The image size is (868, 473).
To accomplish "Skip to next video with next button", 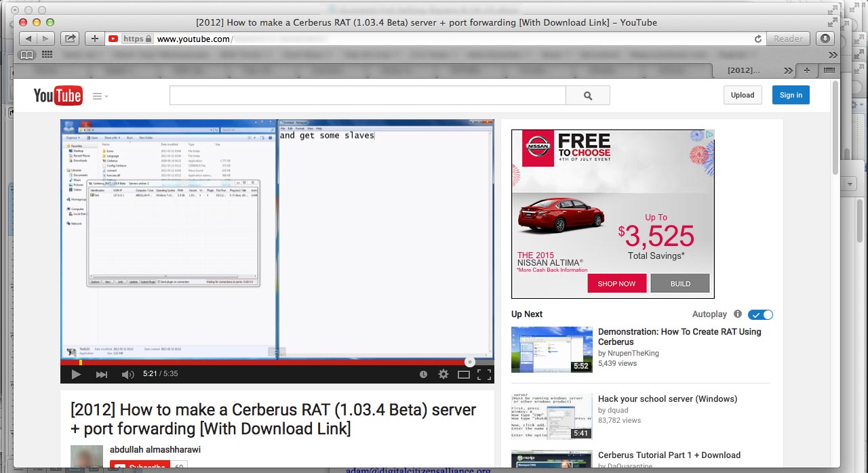I will [102, 374].
